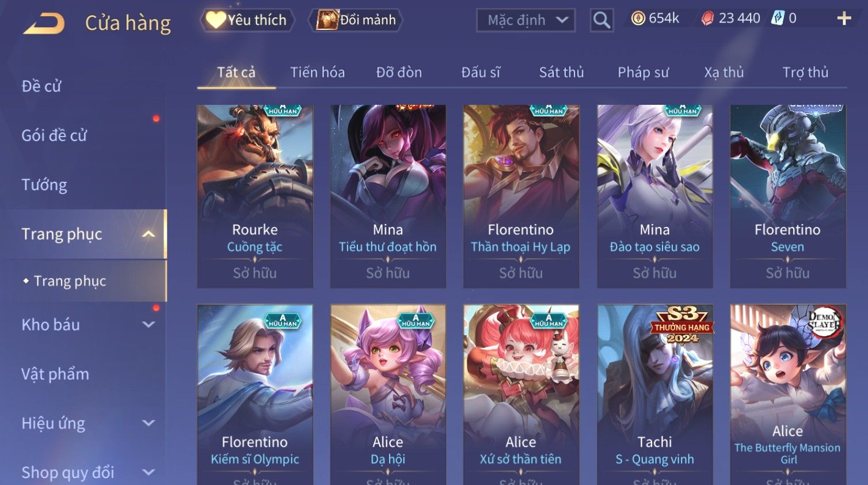
Task: Select the Tiến hóa tab
Action: (x=317, y=72)
